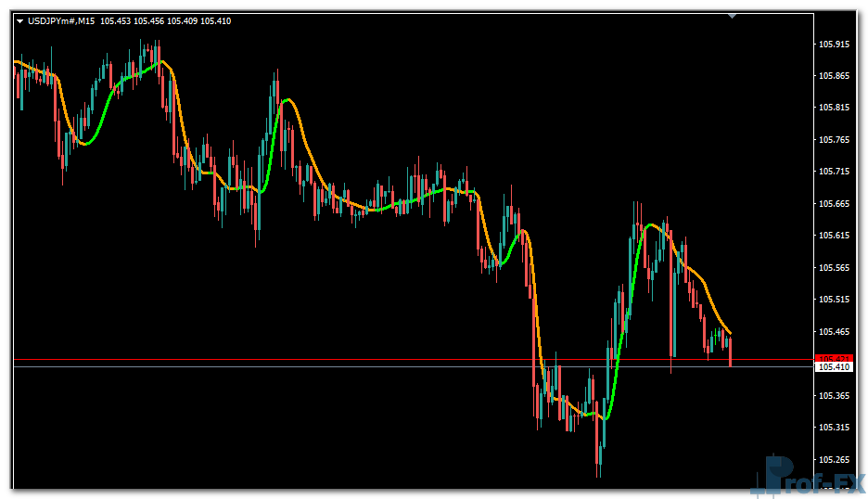868x499 pixels.
Task: Click the USDJPYm#,M15 symbol label
Action: (x=61, y=21)
